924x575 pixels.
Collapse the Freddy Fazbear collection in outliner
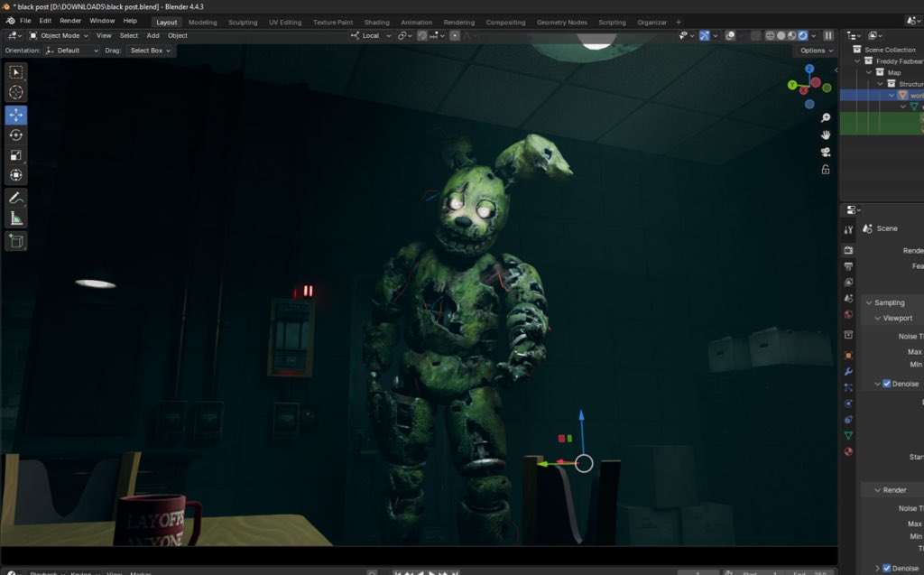coord(857,60)
